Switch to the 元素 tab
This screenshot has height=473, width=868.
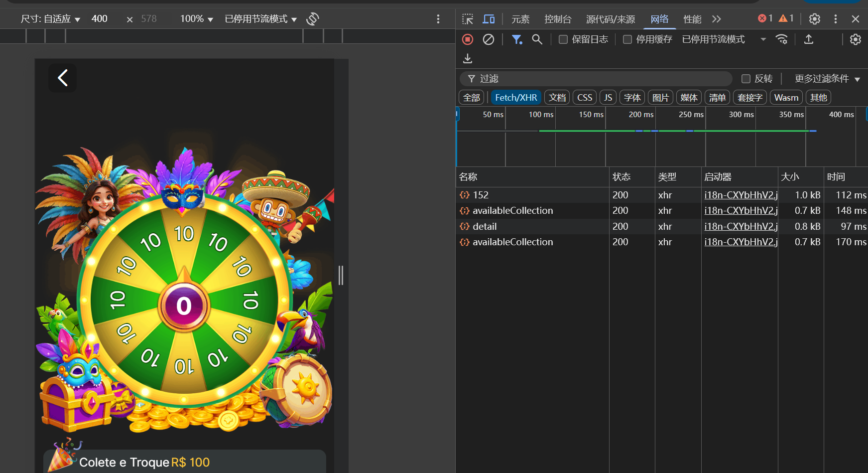pos(520,19)
